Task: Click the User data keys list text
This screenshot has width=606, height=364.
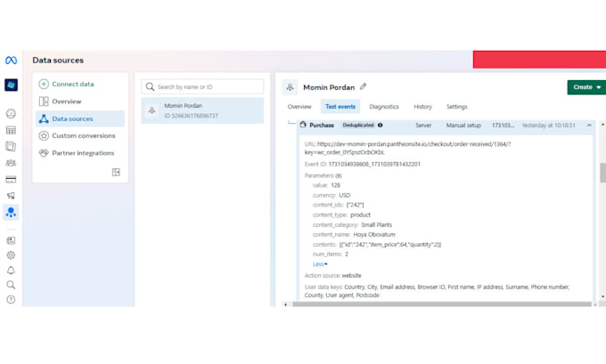Action: click(x=437, y=291)
